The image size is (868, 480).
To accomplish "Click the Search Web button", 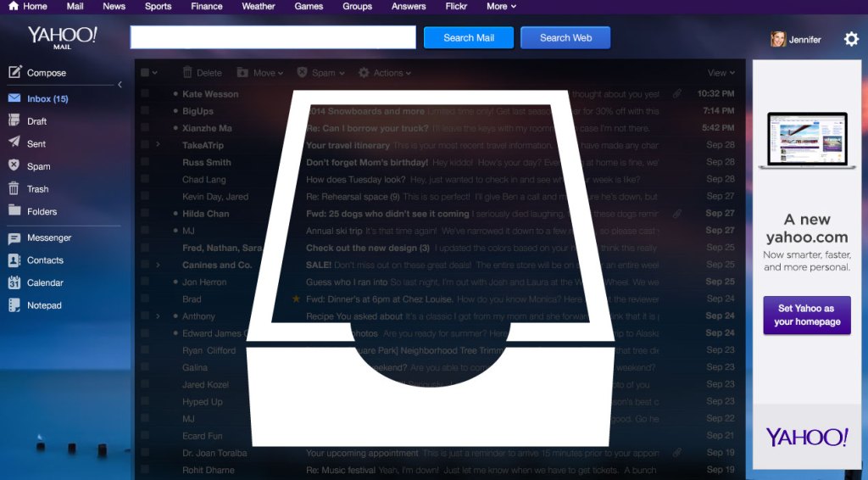I will tap(565, 37).
